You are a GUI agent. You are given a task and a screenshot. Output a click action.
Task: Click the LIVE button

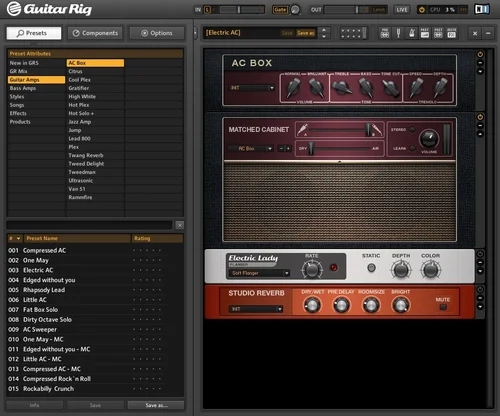pos(402,10)
